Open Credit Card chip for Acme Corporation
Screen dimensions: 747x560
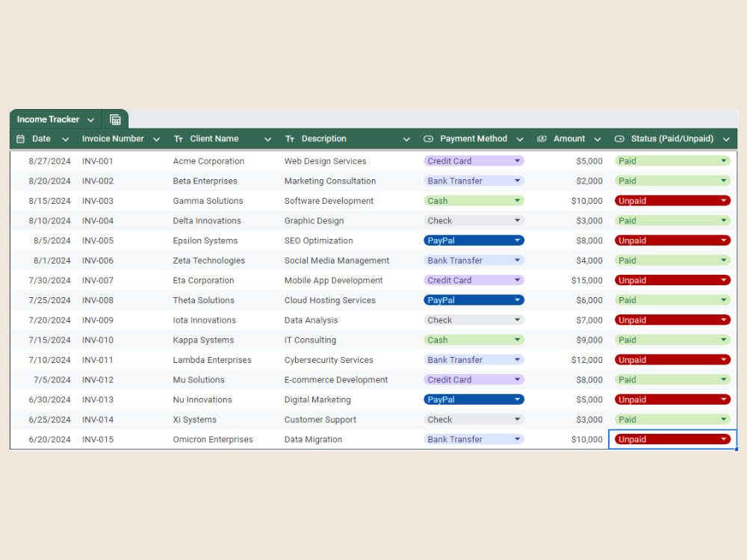pyautogui.click(x=474, y=161)
